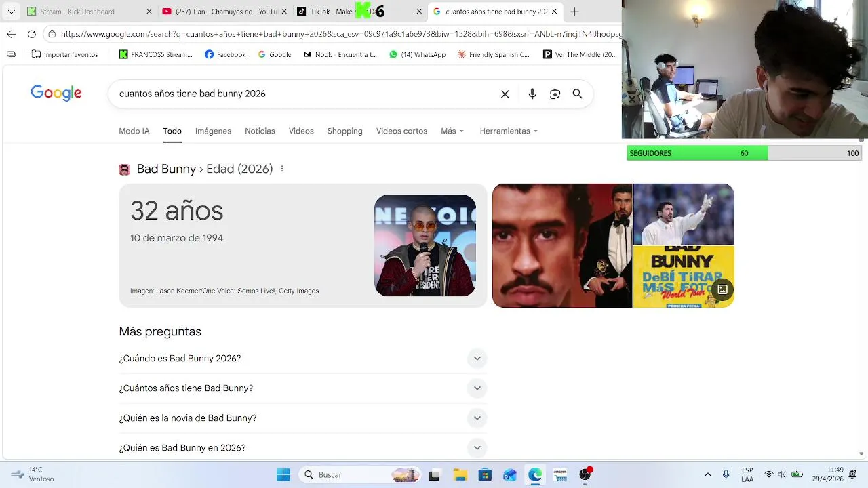Go back to previous page
This screenshot has width=868, height=488.
(12, 34)
